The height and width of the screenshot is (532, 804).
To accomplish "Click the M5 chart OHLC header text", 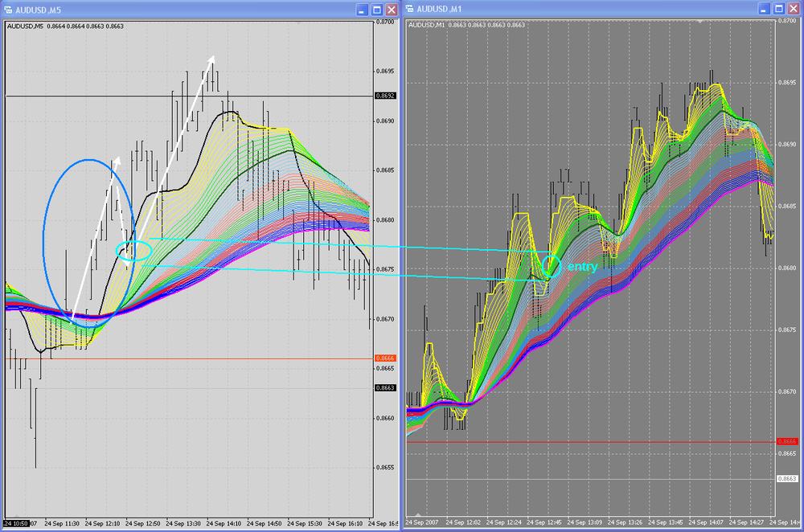I will coord(65,27).
